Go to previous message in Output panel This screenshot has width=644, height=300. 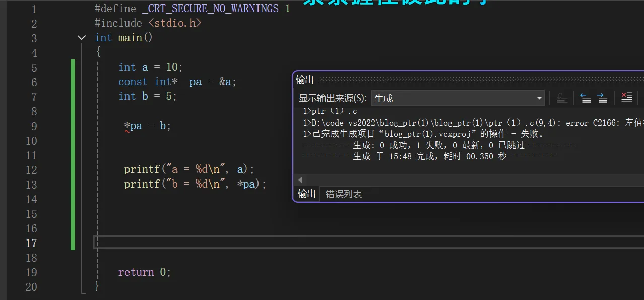click(585, 98)
